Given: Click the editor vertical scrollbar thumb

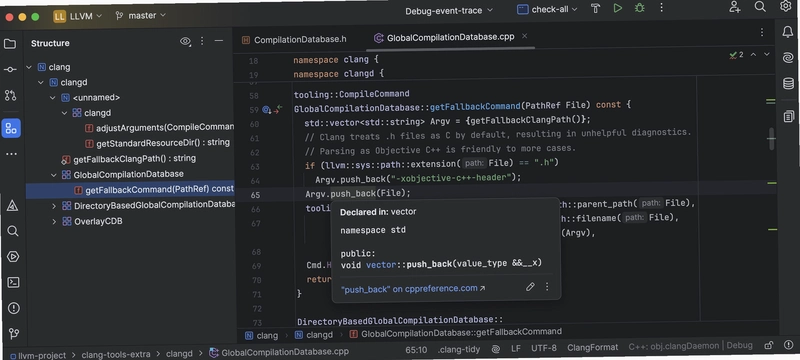Looking at the screenshot, I should (771, 138).
